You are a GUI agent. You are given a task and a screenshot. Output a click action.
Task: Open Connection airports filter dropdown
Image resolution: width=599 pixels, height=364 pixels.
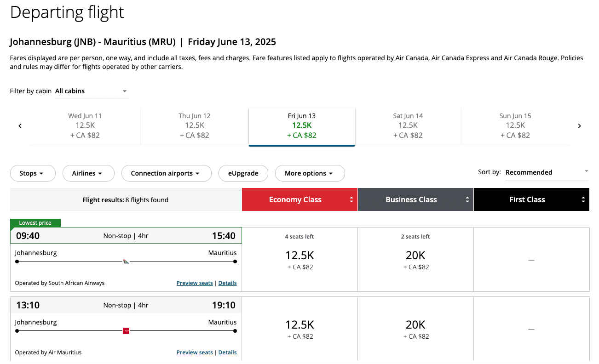click(166, 173)
